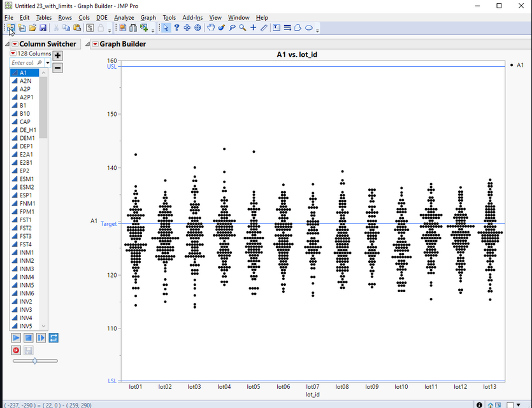Image resolution: width=532 pixels, height=408 pixels.
Task: Play the column switcher animation
Action: tap(17, 337)
